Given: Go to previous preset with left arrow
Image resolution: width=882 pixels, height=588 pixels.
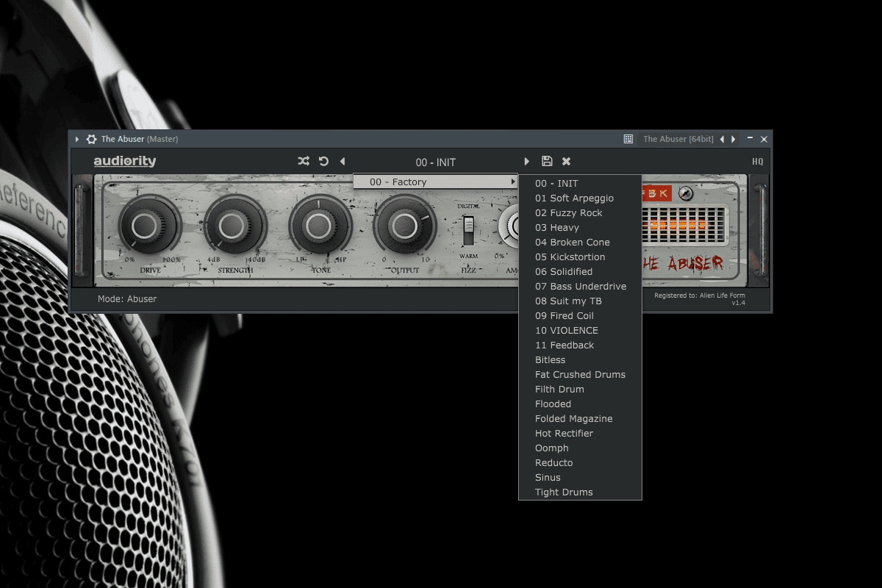Looking at the screenshot, I should tap(343, 161).
